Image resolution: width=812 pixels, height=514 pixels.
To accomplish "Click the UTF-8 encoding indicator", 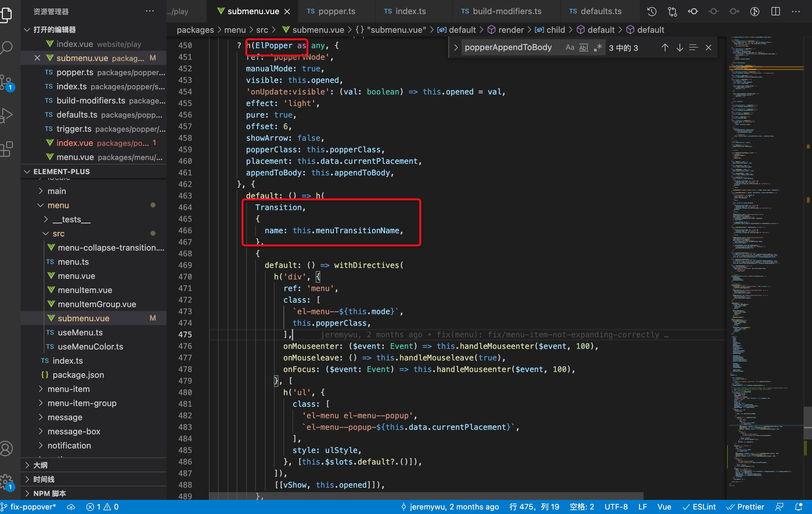I will [x=616, y=507].
